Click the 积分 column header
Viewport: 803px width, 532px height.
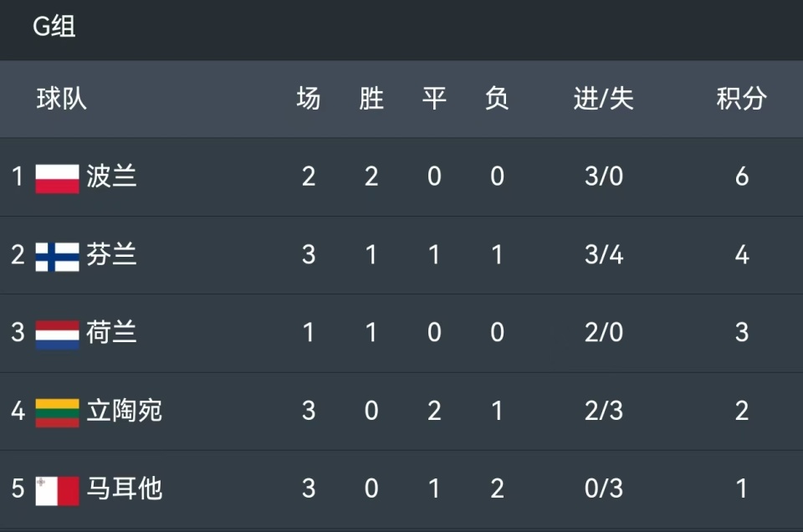click(x=742, y=99)
